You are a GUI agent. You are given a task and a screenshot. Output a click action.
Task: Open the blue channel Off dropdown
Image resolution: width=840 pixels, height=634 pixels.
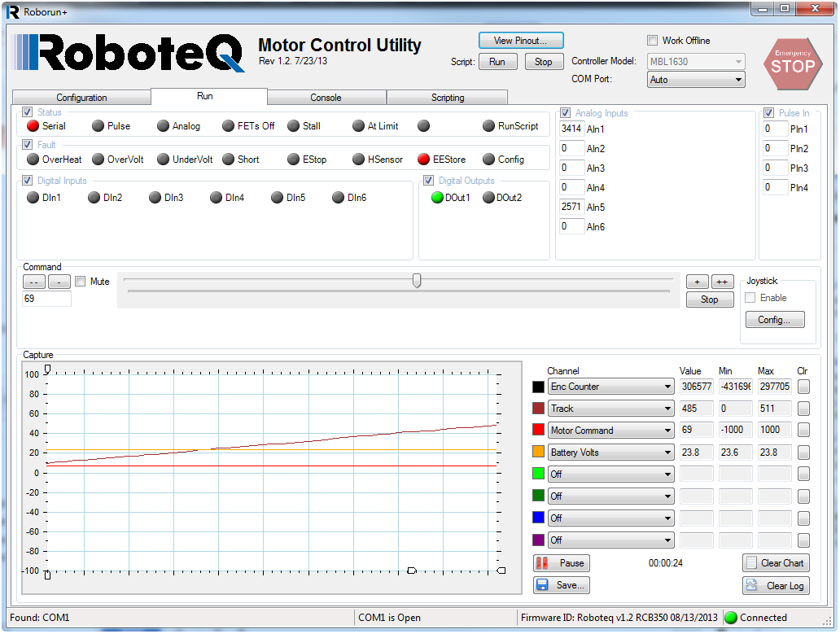point(610,518)
